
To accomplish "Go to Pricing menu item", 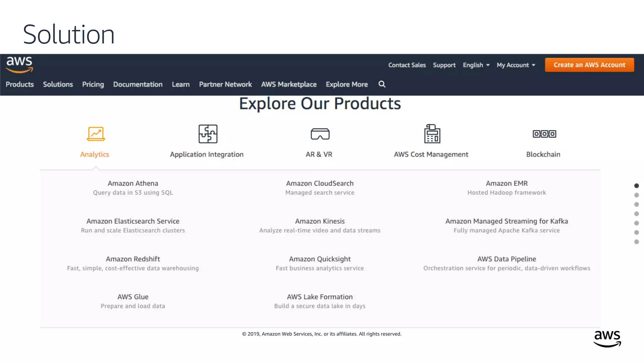I will [x=93, y=84].
